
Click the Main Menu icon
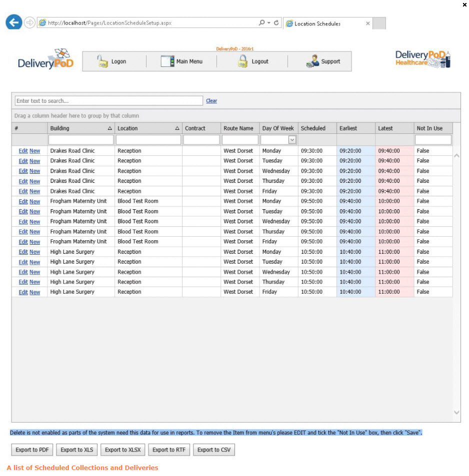click(167, 61)
